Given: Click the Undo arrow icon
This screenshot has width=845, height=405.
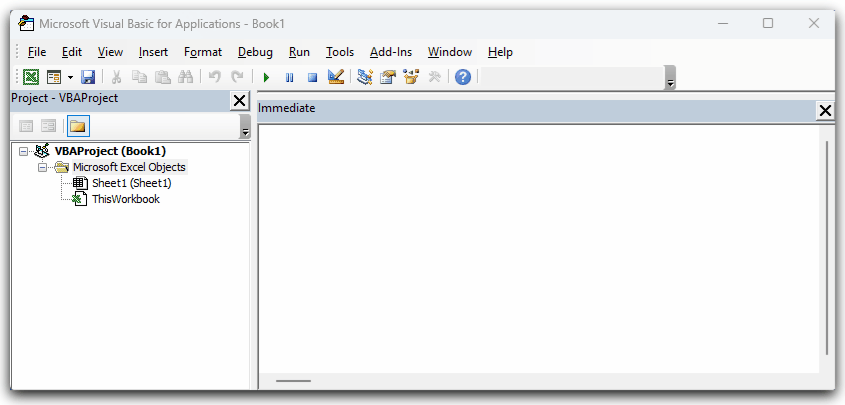Looking at the screenshot, I should (x=214, y=78).
